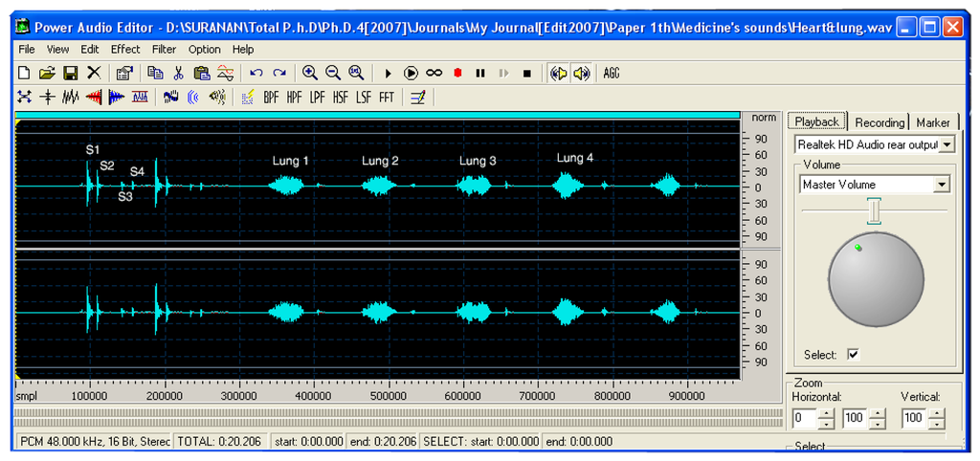Save file using floppy disk icon

(x=70, y=73)
